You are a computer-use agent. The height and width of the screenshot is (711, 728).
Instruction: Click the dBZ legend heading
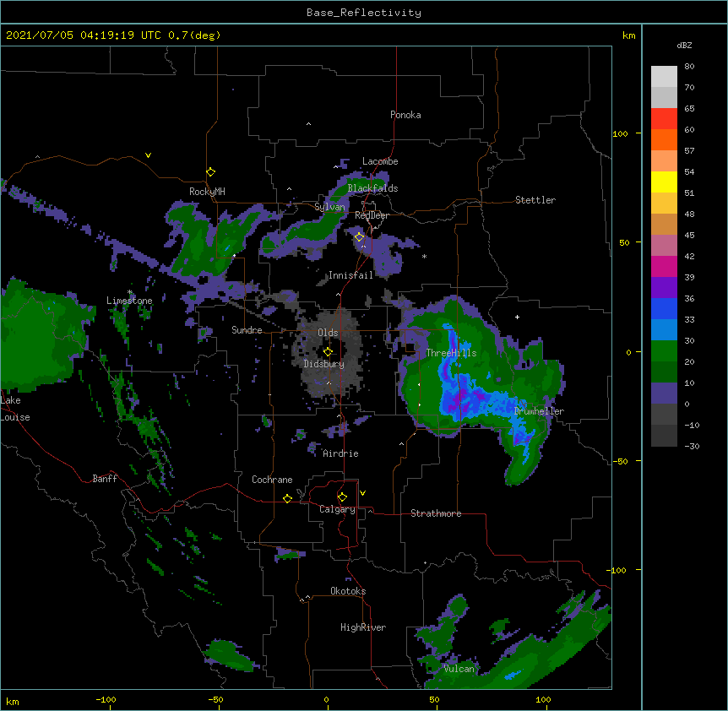[x=684, y=45]
